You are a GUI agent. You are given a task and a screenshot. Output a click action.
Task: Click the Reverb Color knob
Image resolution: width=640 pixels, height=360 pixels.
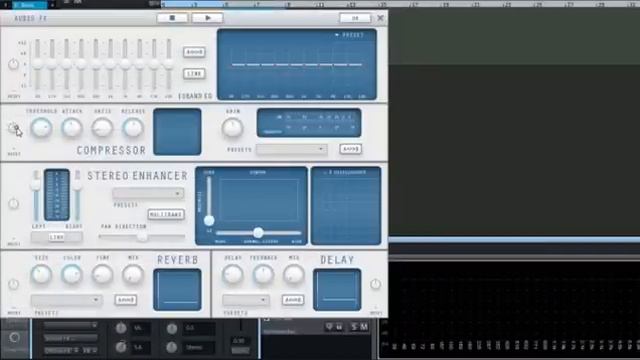click(x=71, y=274)
